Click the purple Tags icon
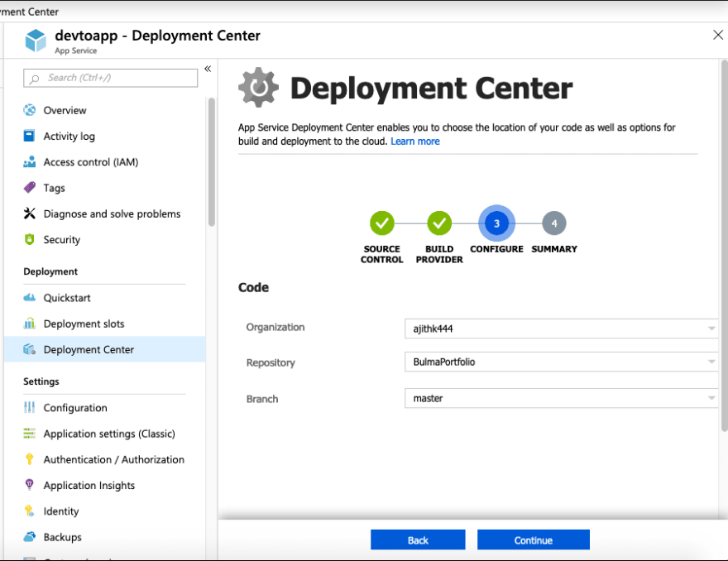Screen dimensions: 728x561 pos(29,188)
